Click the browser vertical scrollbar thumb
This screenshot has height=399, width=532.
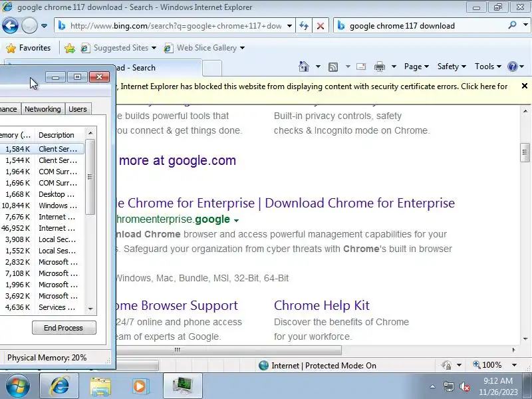tap(525, 152)
